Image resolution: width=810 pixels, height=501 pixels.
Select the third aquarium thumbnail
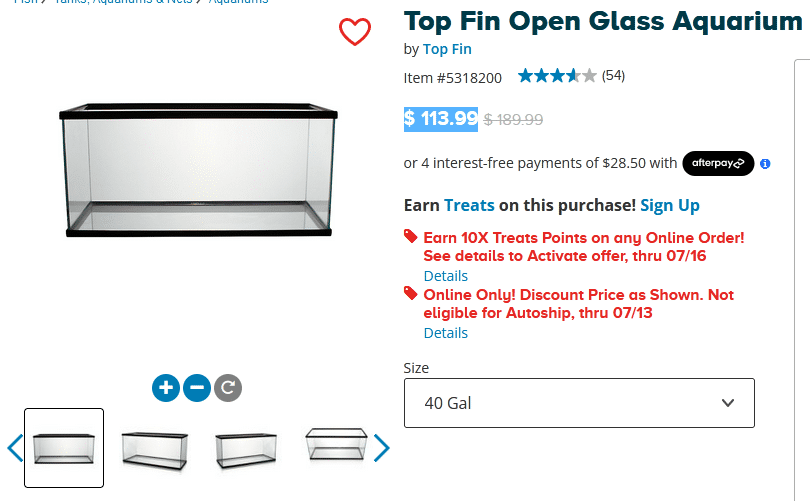pyautogui.click(x=246, y=447)
